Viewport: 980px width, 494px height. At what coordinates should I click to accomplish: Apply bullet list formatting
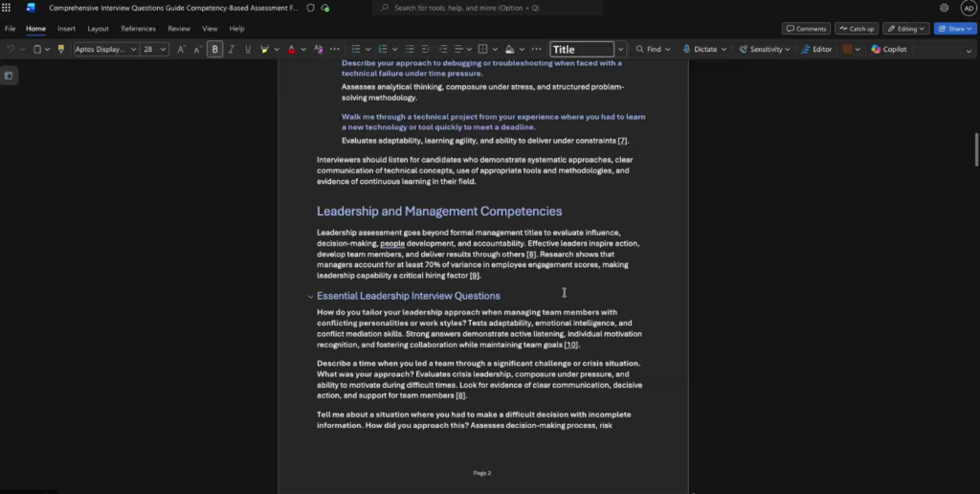pos(355,49)
